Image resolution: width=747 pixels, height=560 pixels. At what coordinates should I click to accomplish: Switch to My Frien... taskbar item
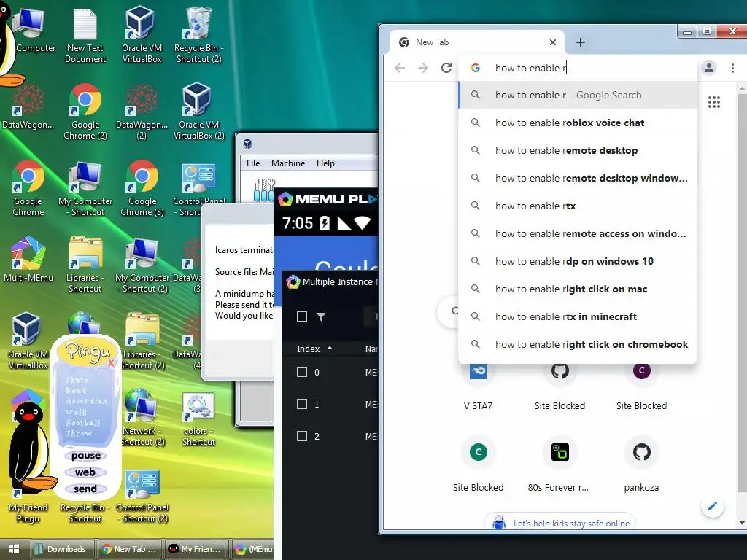[195, 549]
